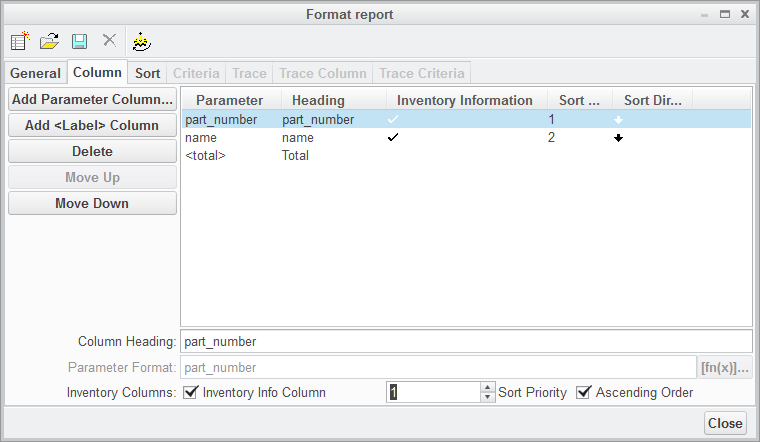Click sort priority value 2 in name row
760x442 pixels.
click(x=552, y=138)
